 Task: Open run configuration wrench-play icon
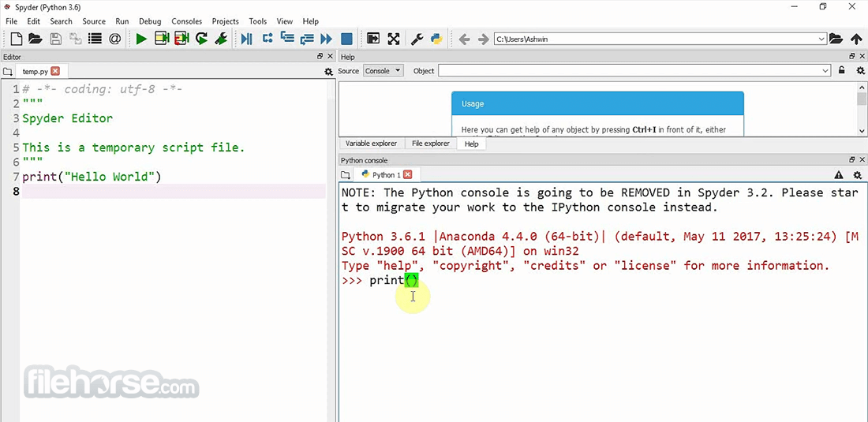coord(221,39)
